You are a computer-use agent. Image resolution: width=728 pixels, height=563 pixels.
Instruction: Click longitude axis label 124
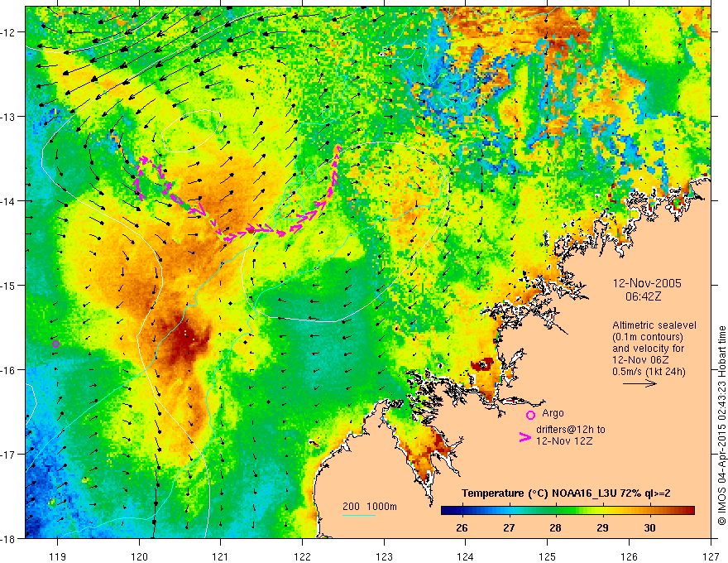coord(466,556)
